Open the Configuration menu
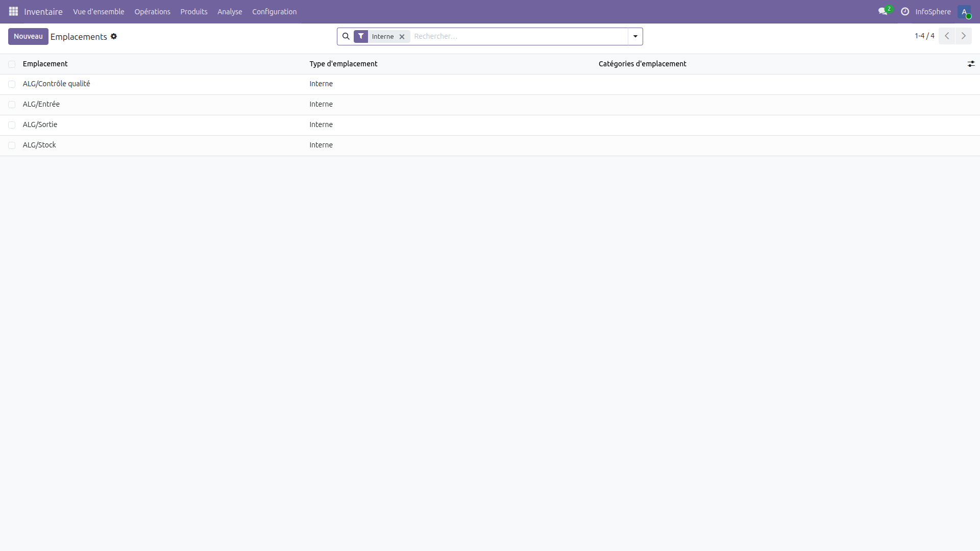The width and height of the screenshot is (980, 551). tap(274, 11)
